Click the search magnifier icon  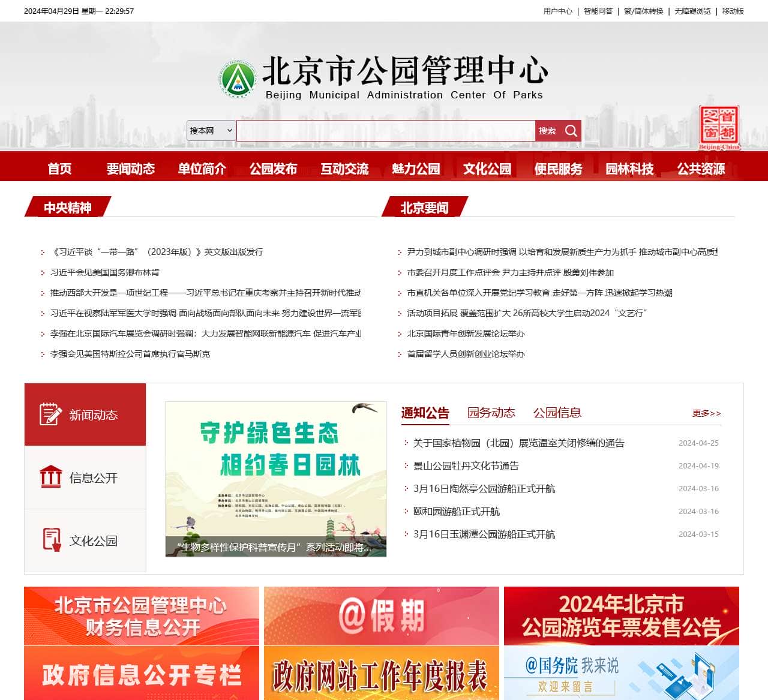click(x=571, y=130)
